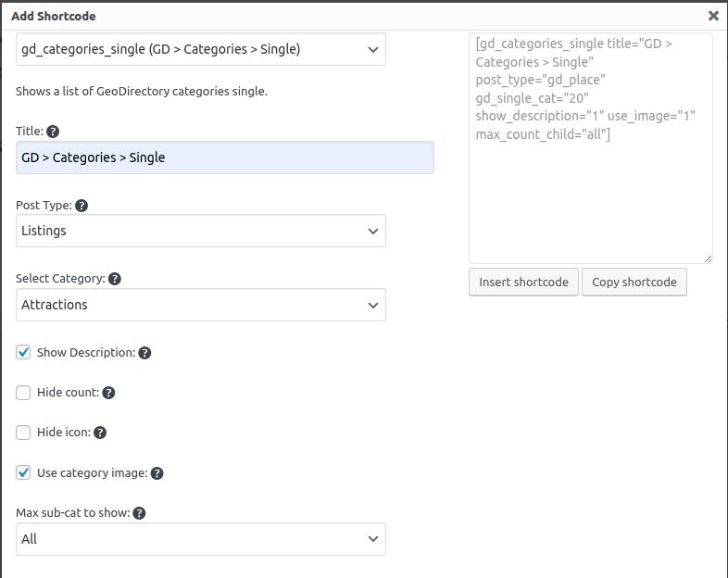Close the Add Shortcode dialog
This screenshot has height=578, width=728.
[713, 16]
